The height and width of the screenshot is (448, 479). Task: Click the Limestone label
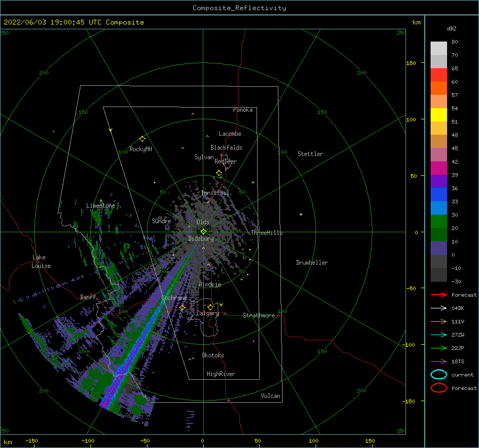pos(101,206)
